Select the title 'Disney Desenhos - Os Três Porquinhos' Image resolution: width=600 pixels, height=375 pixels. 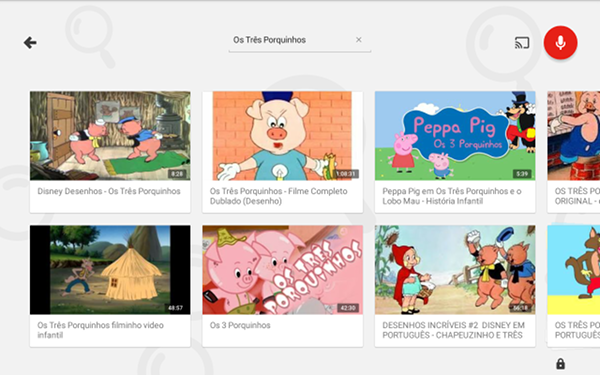pos(109,191)
